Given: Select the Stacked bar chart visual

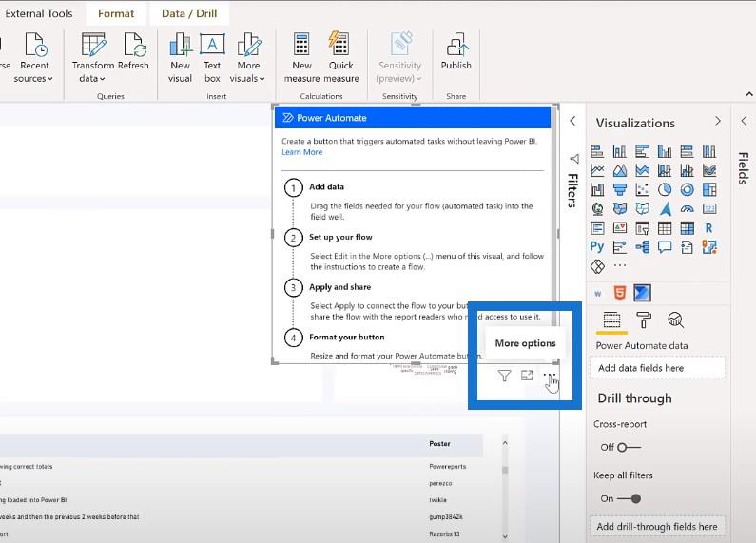Looking at the screenshot, I should click(x=597, y=151).
